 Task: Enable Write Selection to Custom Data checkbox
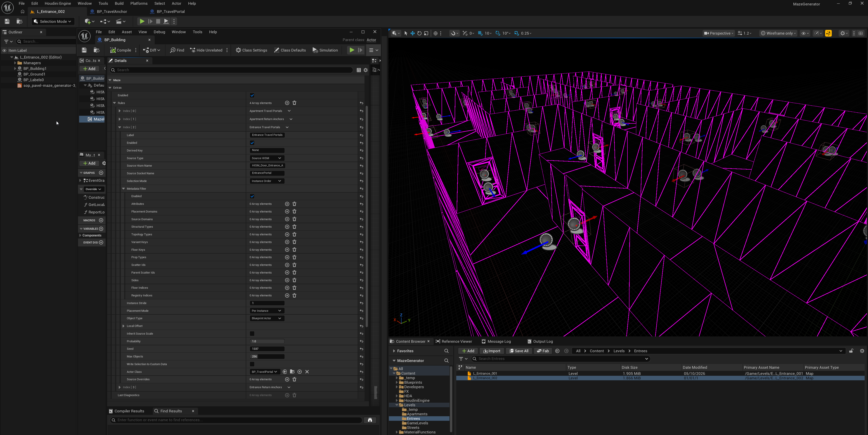pyautogui.click(x=252, y=364)
